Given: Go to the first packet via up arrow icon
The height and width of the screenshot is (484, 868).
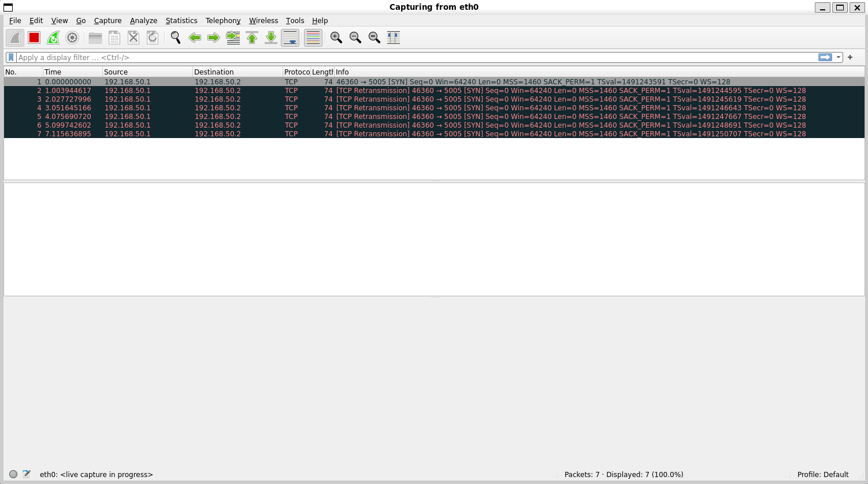Looking at the screenshot, I should pos(252,38).
